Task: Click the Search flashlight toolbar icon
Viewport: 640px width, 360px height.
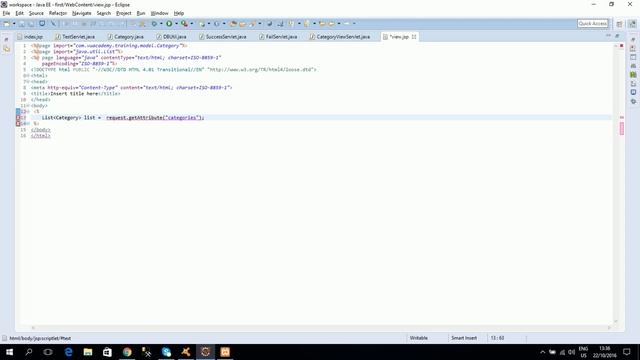Action: click(252, 24)
